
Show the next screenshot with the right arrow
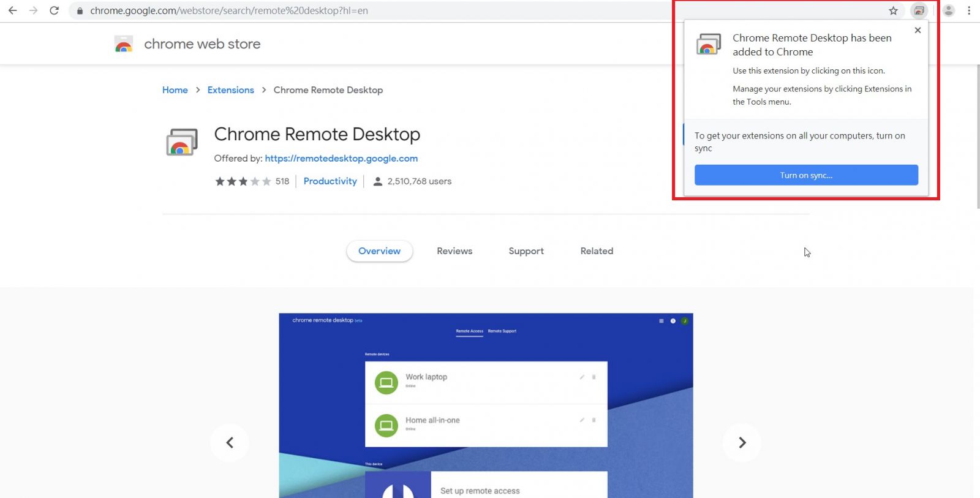(742, 442)
